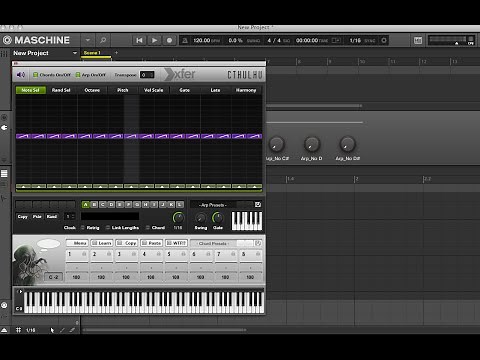The height and width of the screenshot is (360, 480).
Task: Click the 0.0 % swing value
Action: [x=235, y=40]
